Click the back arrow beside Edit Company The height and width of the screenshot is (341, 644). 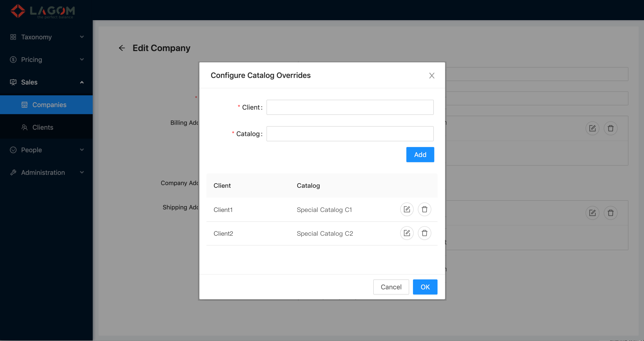click(x=122, y=48)
